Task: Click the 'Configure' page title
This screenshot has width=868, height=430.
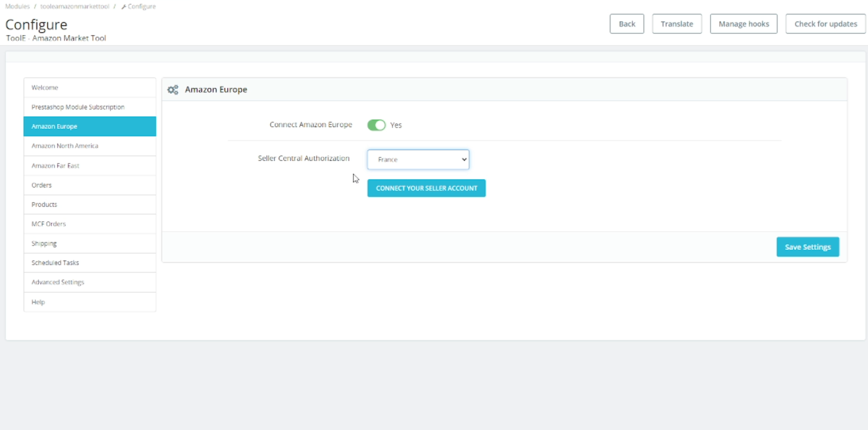Action: 36,25
